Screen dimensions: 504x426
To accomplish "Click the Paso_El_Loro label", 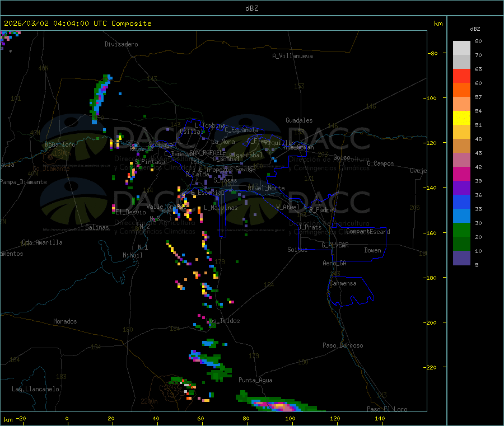I will (388, 409).
